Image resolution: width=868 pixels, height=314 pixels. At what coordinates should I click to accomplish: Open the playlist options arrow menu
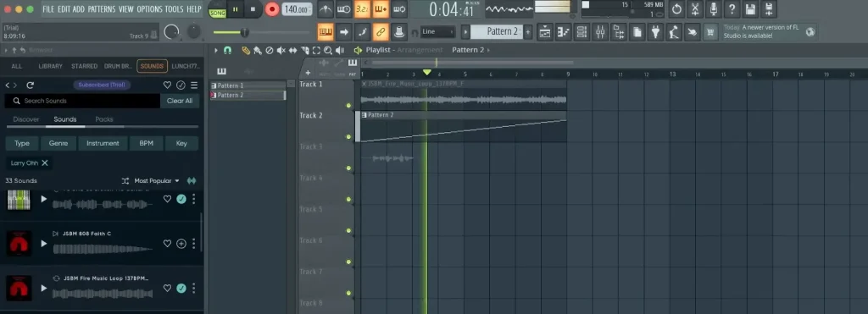216,50
